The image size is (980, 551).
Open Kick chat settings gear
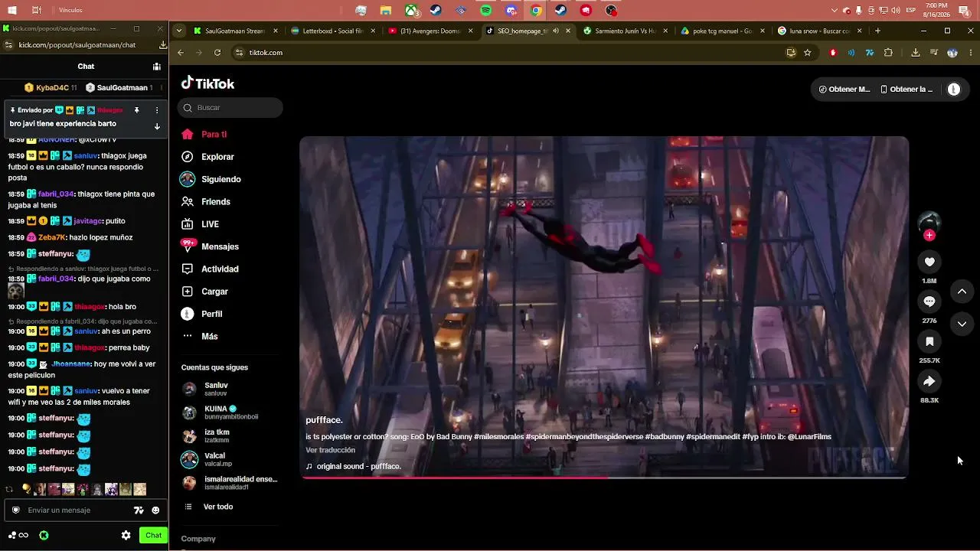pos(126,536)
